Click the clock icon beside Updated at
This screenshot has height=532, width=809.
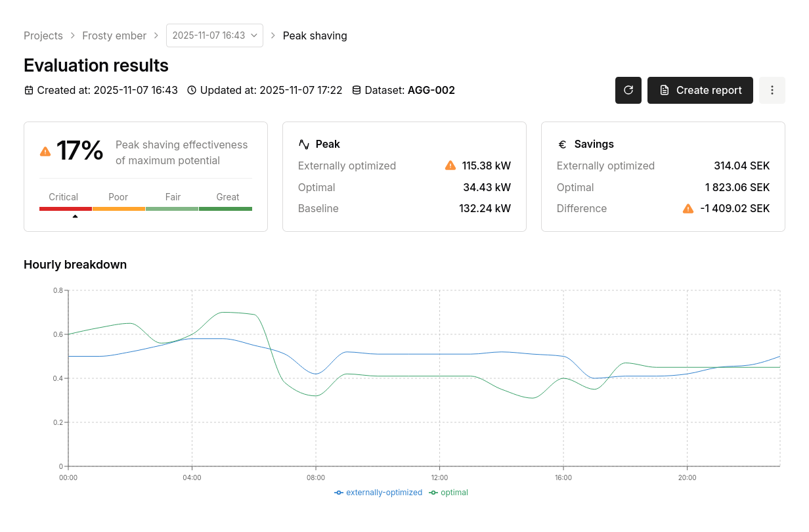(192, 90)
